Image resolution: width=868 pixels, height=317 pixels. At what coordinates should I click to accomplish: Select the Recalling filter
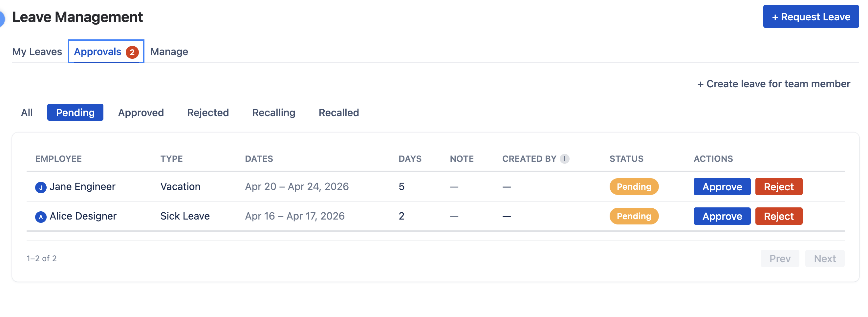pos(273,113)
